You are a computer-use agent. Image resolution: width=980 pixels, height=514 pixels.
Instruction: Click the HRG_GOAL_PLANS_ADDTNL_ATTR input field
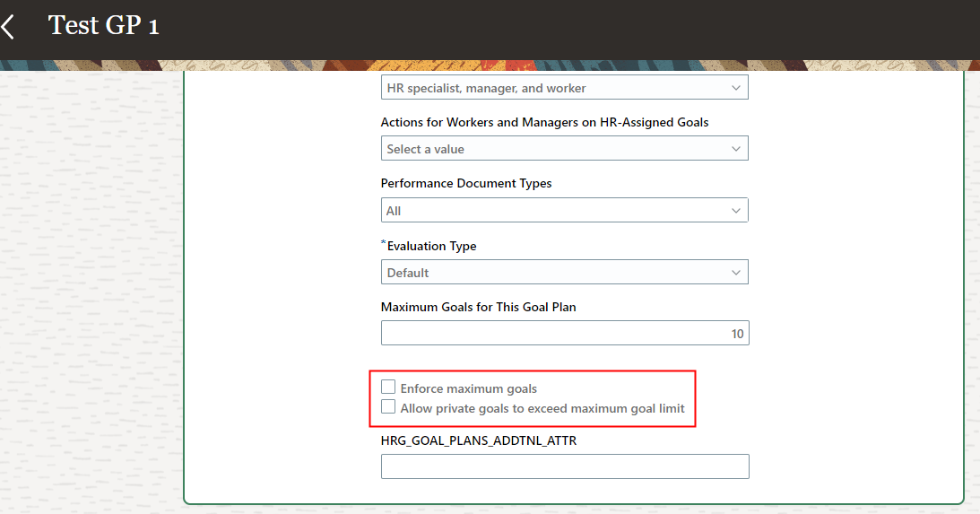tap(565, 466)
